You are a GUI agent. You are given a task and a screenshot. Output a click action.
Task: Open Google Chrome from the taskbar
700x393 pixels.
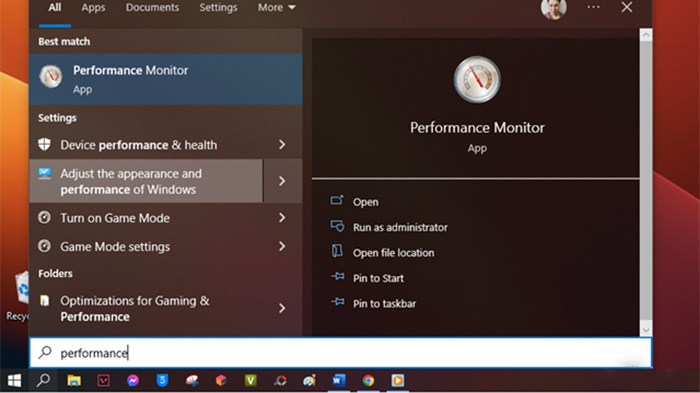click(x=368, y=380)
